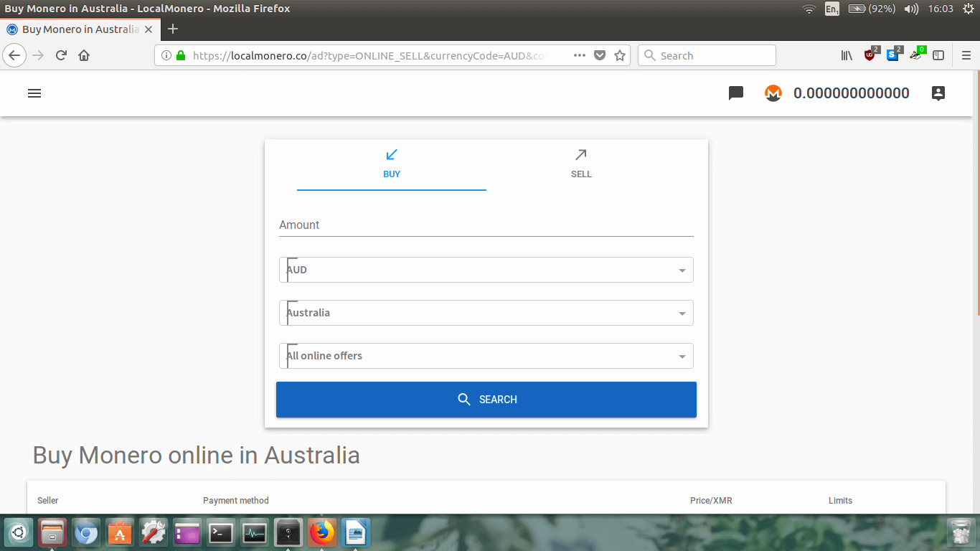Go to the Firefox home page
This screenshot has width=980, height=551.
[84, 55]
